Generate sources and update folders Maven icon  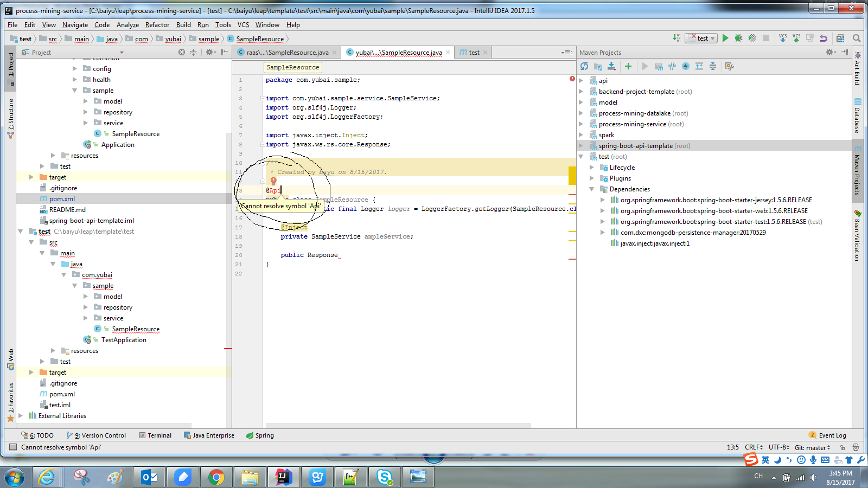tap(598, 66)
